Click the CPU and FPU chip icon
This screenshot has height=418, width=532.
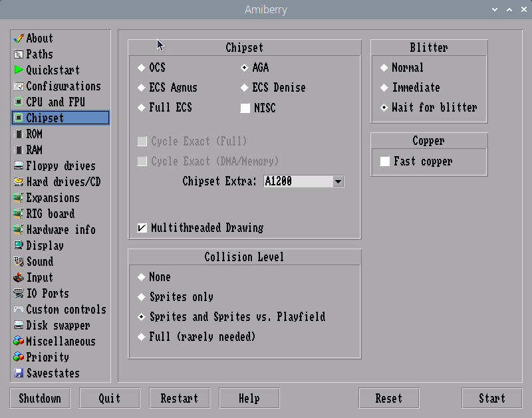coord(19,102)
